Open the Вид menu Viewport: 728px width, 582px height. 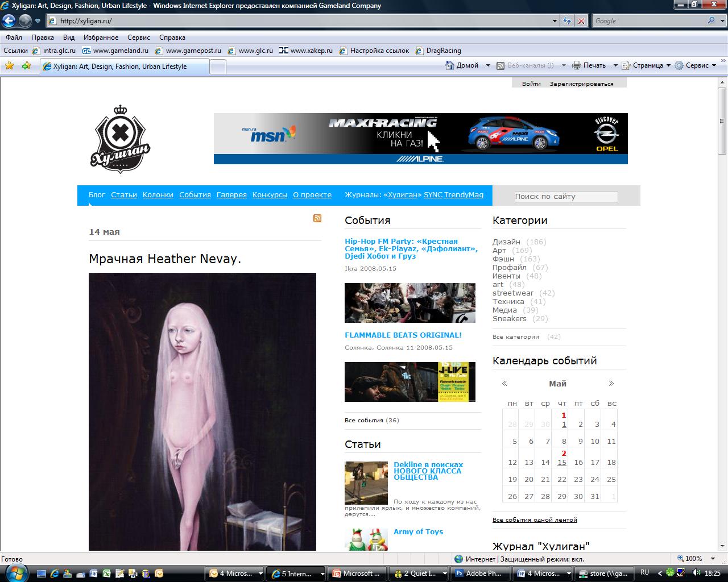pos(69,38)
